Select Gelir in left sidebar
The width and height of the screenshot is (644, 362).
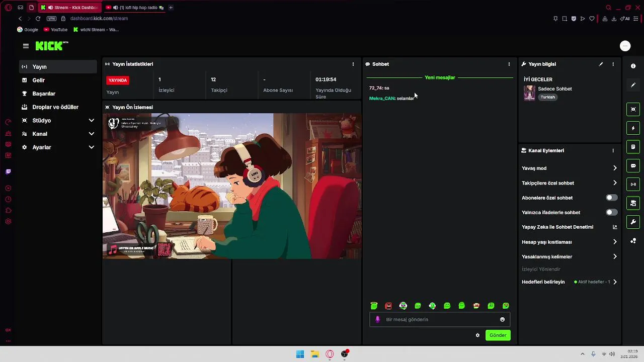coord(58,80)
